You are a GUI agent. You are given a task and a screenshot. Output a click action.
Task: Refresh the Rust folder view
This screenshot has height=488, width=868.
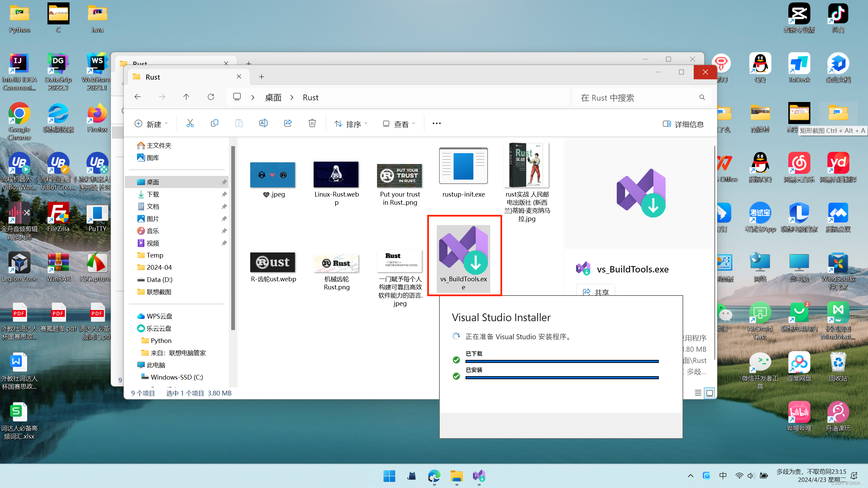click(211, 97)
